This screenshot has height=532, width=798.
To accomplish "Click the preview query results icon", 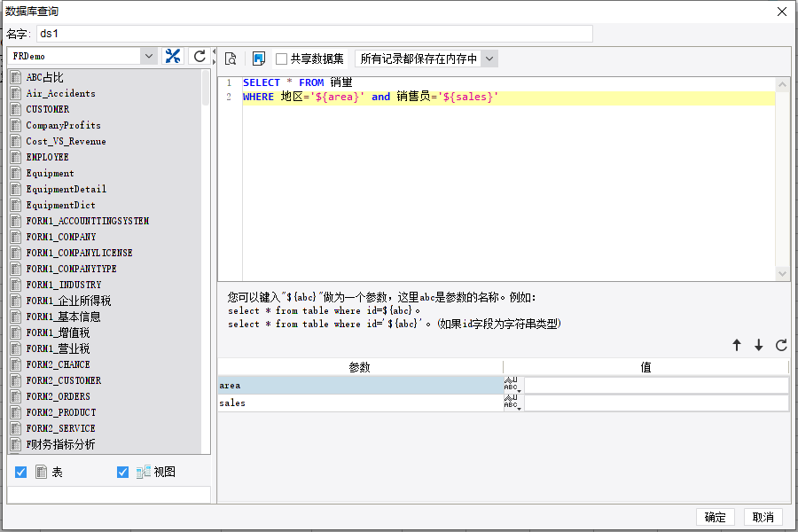I will pyautogui.click(x=231, y=59).
